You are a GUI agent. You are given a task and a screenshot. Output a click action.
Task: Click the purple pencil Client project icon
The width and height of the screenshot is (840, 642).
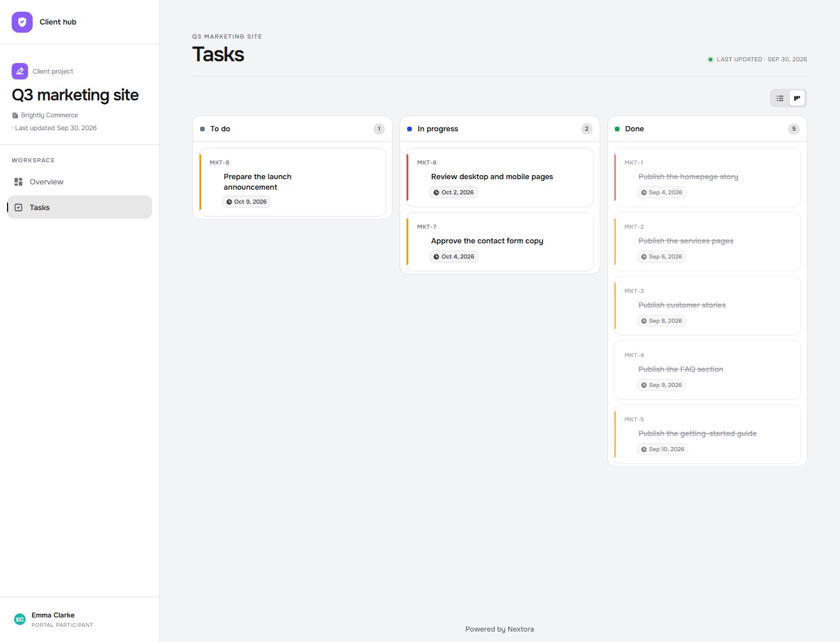coord(20,71)
